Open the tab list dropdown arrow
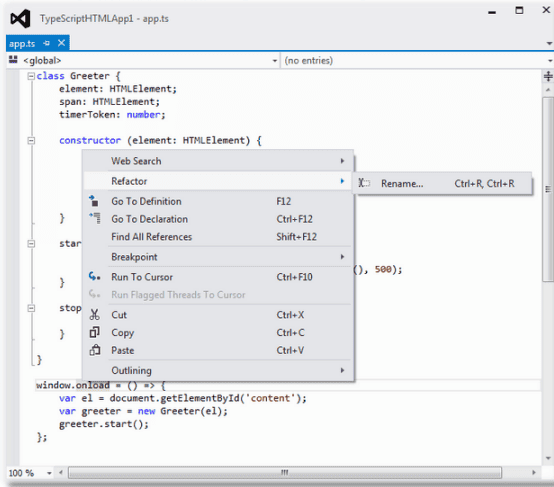 pyautogui.click(x=549, y=43)
